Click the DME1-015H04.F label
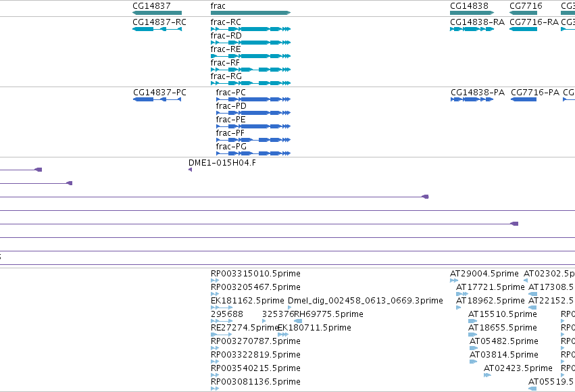The image size is (575, 392). click(x=222, y=163)
